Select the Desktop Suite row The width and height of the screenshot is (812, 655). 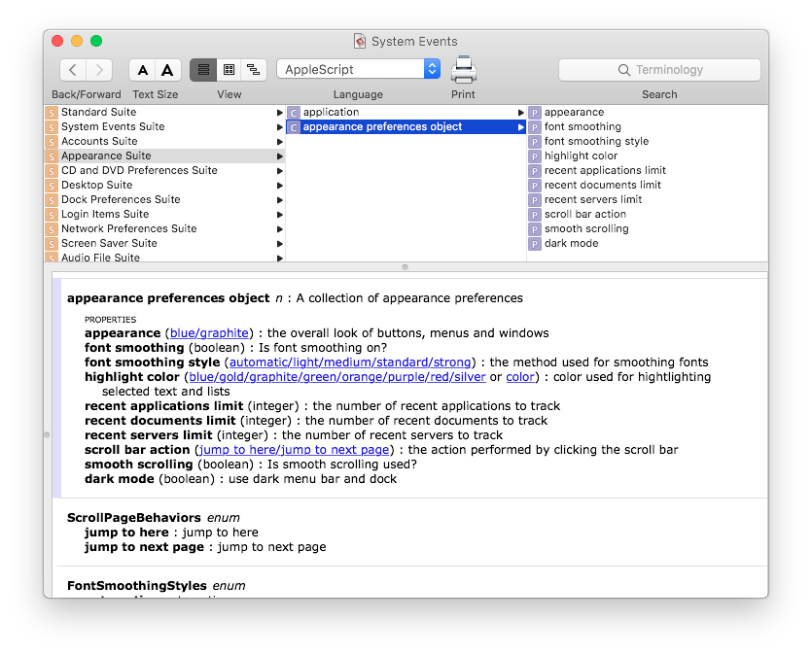(164, 185)
